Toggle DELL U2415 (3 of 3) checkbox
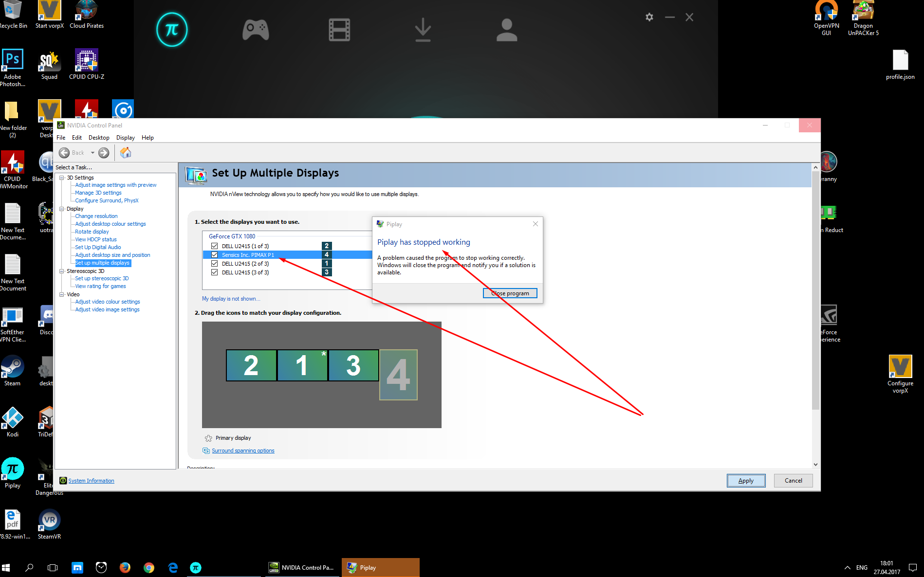Screen dimensions: 924x577 [x=214, y=272]
